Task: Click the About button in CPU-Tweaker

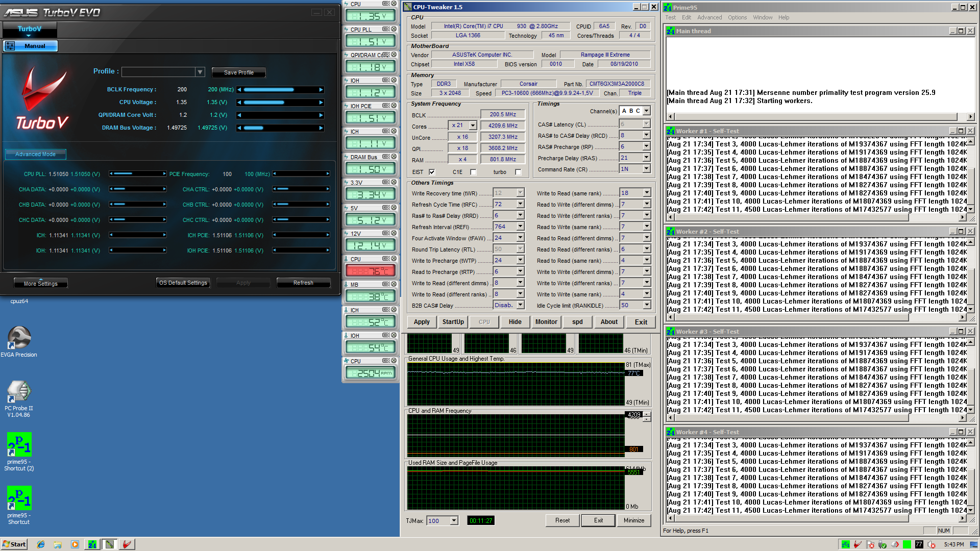Action: [609, 322]
